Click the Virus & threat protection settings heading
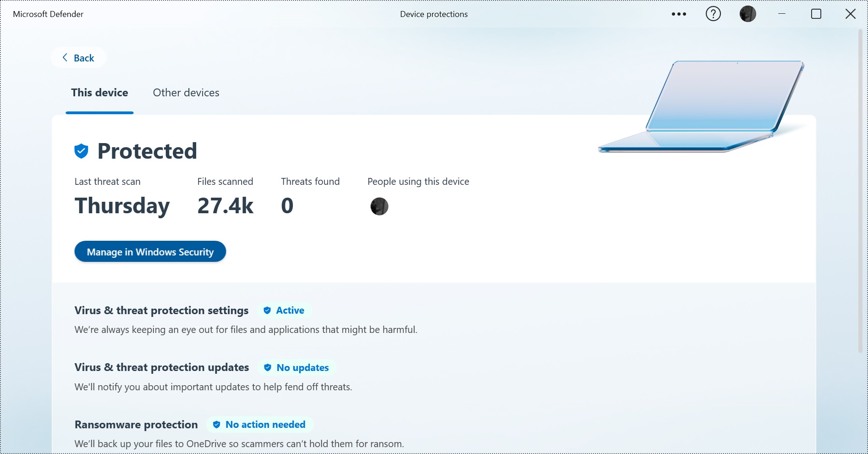Screen dimensions: 868x454 161,310
